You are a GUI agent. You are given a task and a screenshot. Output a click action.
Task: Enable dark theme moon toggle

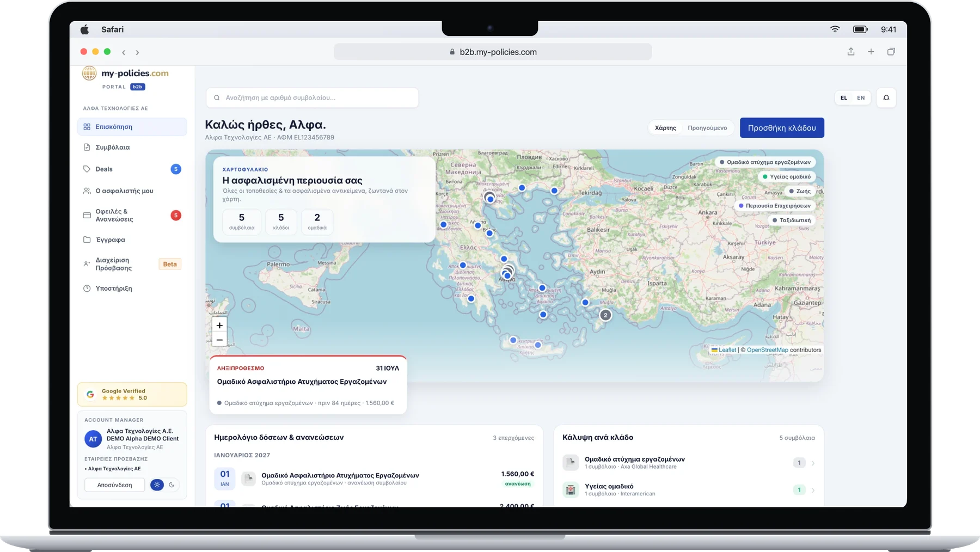[x=172, y=485]
